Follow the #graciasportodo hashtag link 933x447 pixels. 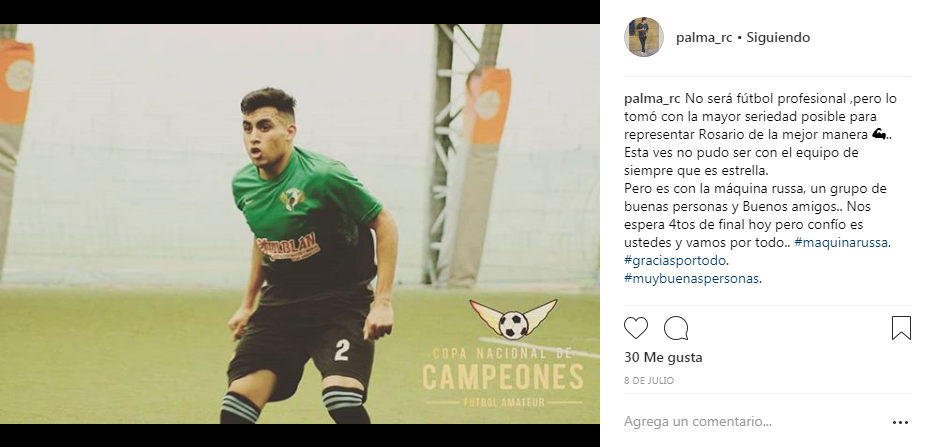(x=675, y=261)
